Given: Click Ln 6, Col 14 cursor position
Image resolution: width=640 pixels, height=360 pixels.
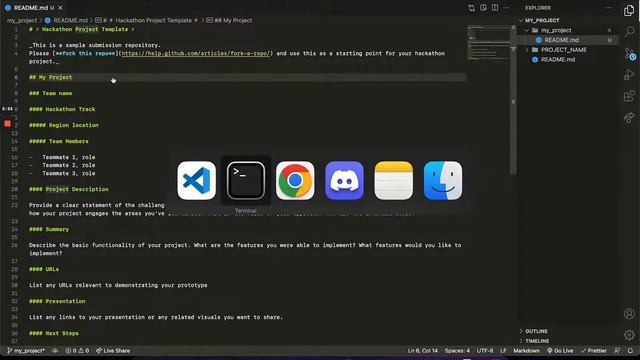Looking at the screenshot, I should point(423,351).
